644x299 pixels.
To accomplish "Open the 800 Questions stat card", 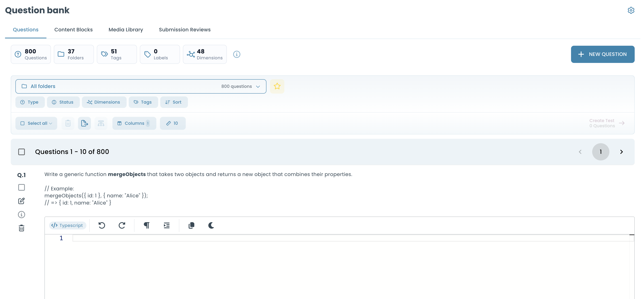I will tap(31, 54).
